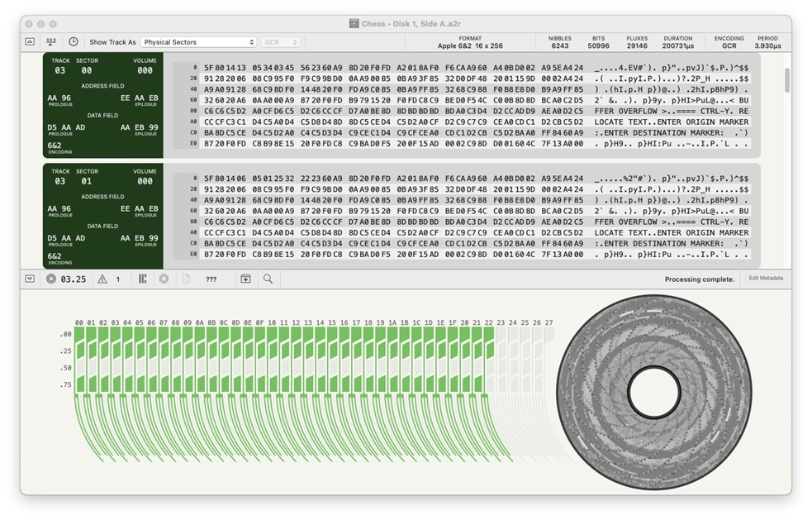Select unused track 27 column header
This screenshot has height=520, width=812.
pyautogui.click(x=549, y=322)
